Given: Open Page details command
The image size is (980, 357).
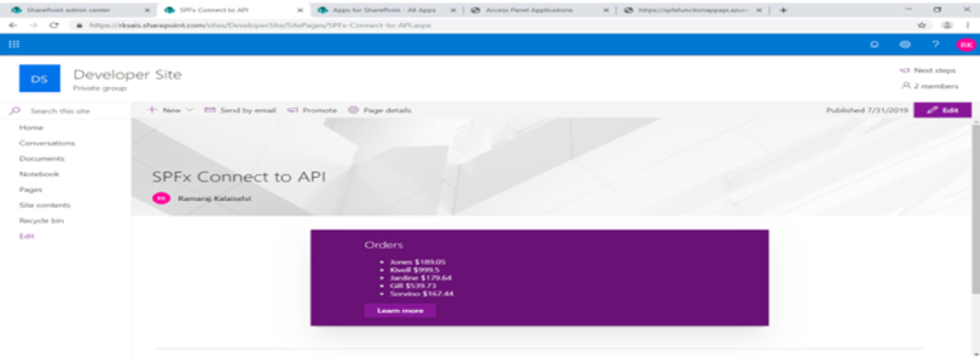Looking at the screenshot, I should click(x=379, y=110).
